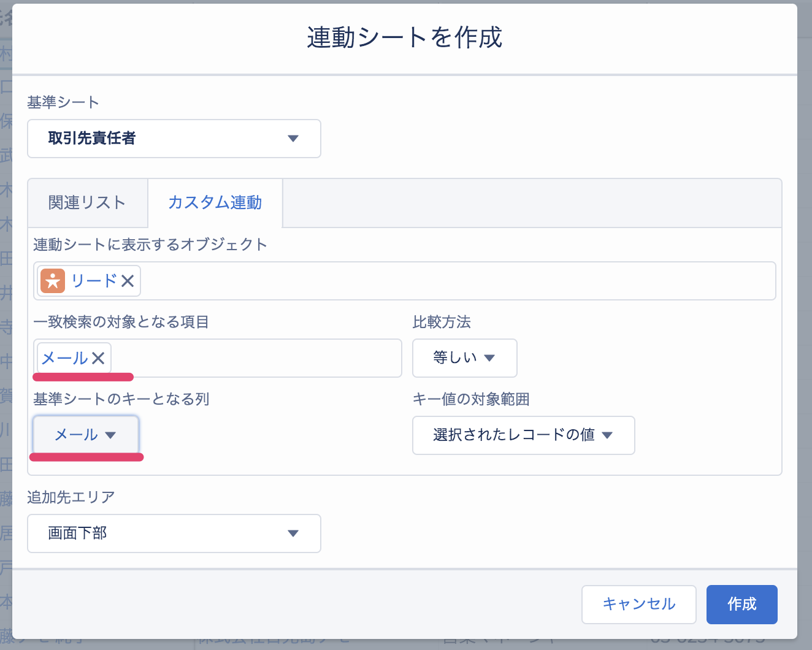Click the キー値の対象範囲 label
Screen dimensions: 812x650
(x=471, y=399)
